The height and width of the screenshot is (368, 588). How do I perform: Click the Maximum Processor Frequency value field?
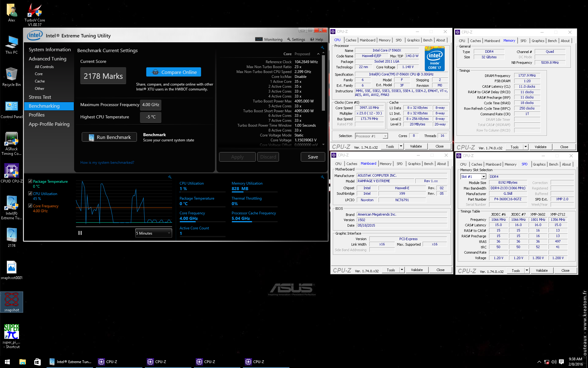(151, 105)
